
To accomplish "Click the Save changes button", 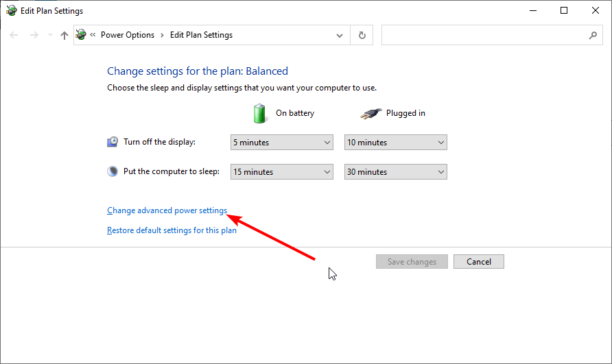I will coord(412,261).
